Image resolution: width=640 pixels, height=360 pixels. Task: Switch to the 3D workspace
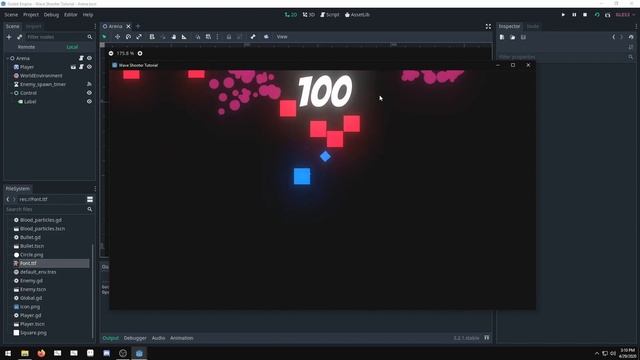point(309,15)
